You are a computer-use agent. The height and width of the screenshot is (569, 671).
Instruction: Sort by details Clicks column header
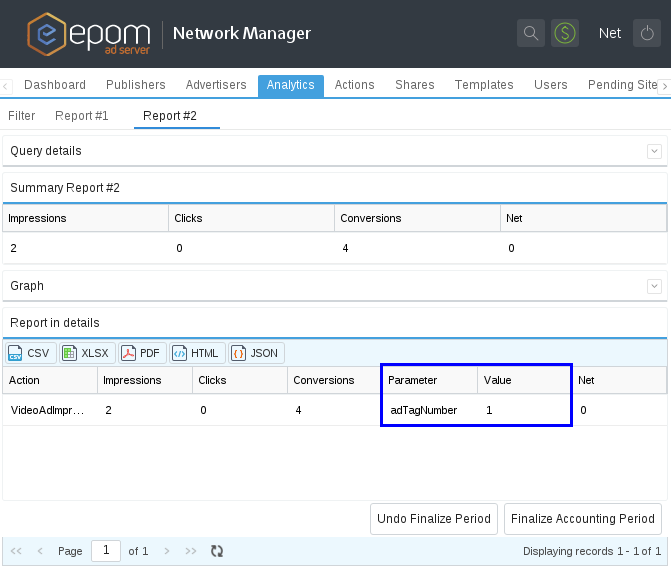click(240, 380)
